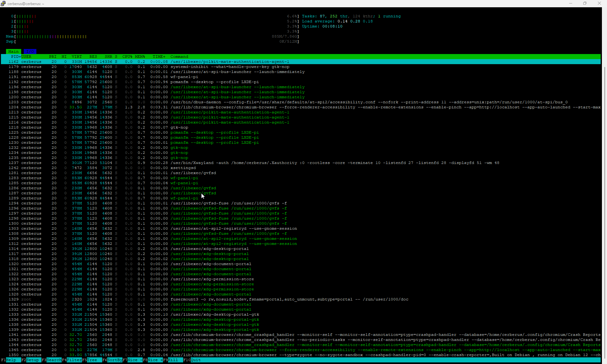Screen dimensions: 607x364
Task: Select PID 1281 gvfsd process row
Action: (300, 173)
